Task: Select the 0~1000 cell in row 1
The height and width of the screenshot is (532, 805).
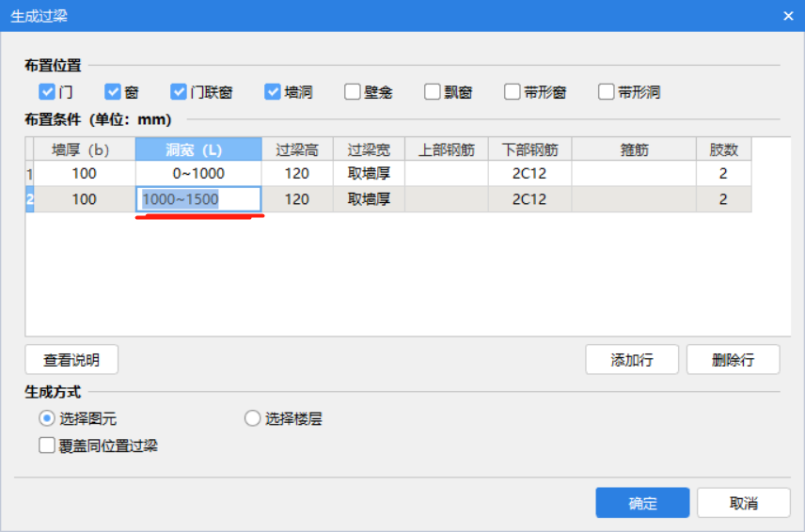Action: (198, 173)
